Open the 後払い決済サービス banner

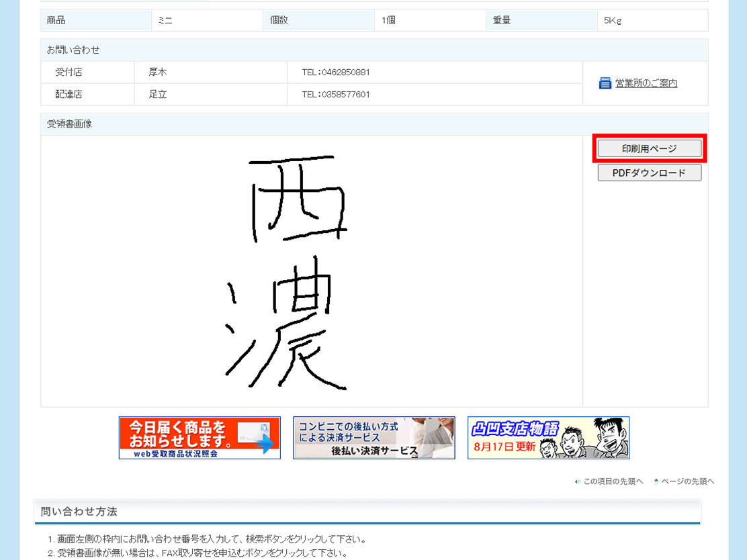coord(374,438)
